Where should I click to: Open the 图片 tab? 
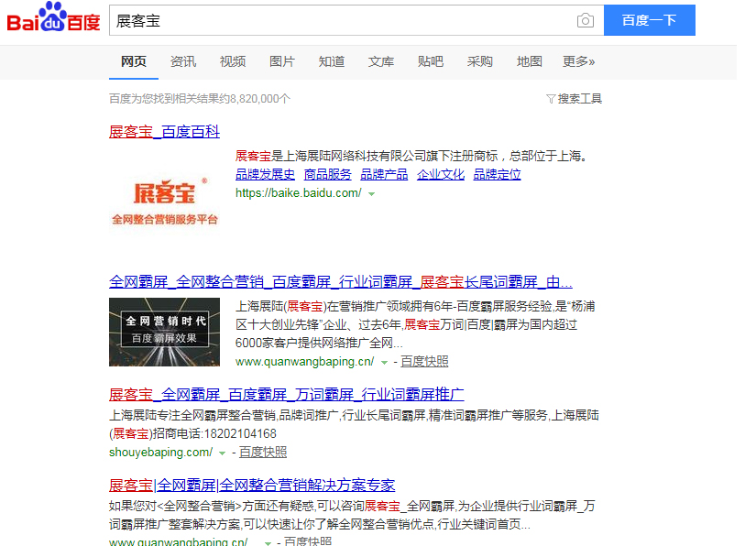coord(282,61)
